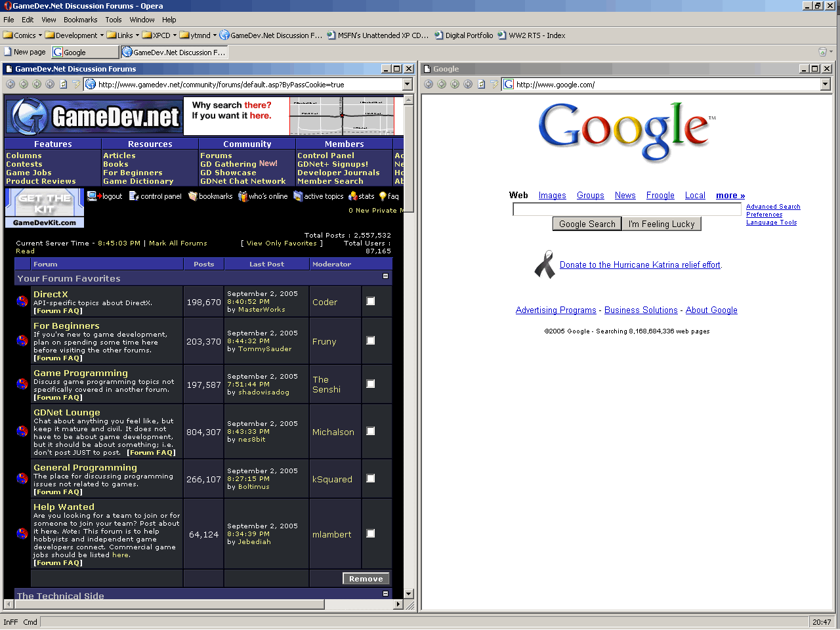The height and width of the screenshot is (630, 840).
Task: Go Back in the Google window toolbar
Action: (442, 84)
